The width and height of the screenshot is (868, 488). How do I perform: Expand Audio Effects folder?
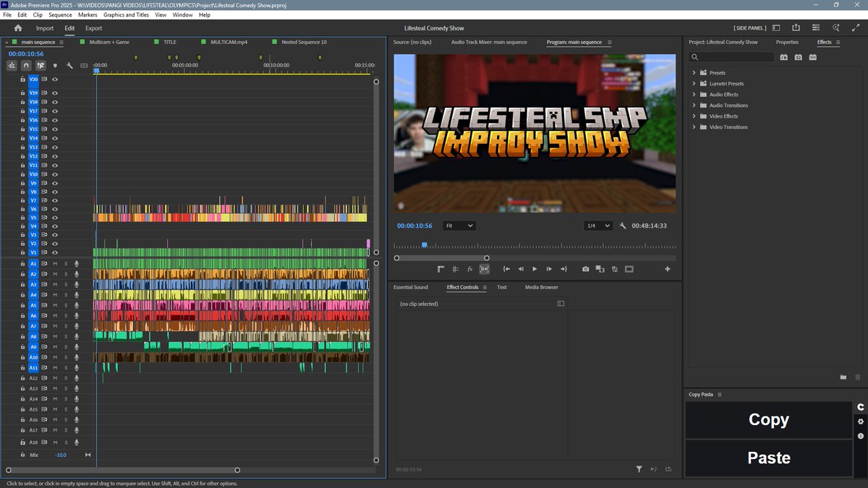(694, 95)
